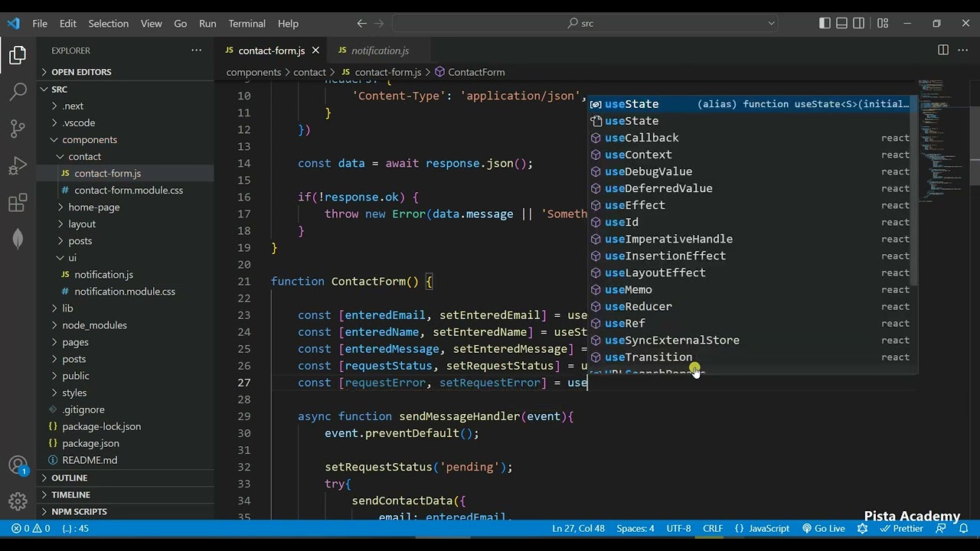Viewport: 980px width, 551px height.
Task: Click the components breadcrumb segment
Action: pyautogui.click(x=253, y=72)
